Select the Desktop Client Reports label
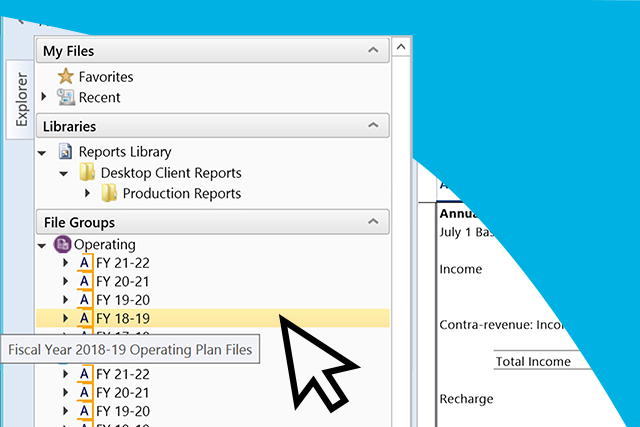 [171, 173]
